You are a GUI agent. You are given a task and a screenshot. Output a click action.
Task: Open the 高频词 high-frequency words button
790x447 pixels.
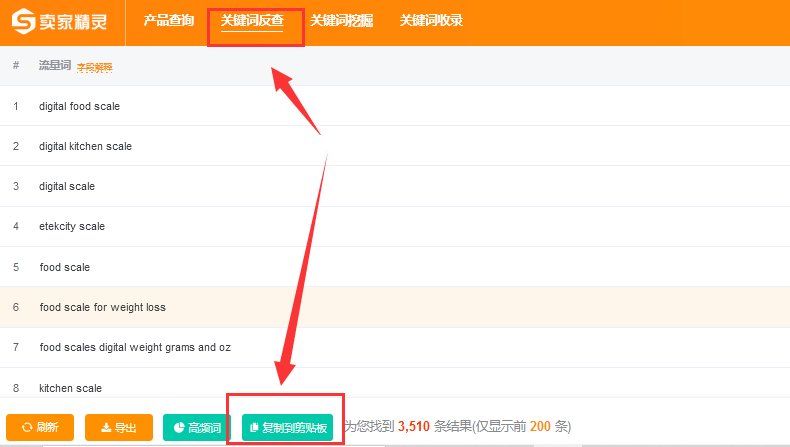point(197,427)
